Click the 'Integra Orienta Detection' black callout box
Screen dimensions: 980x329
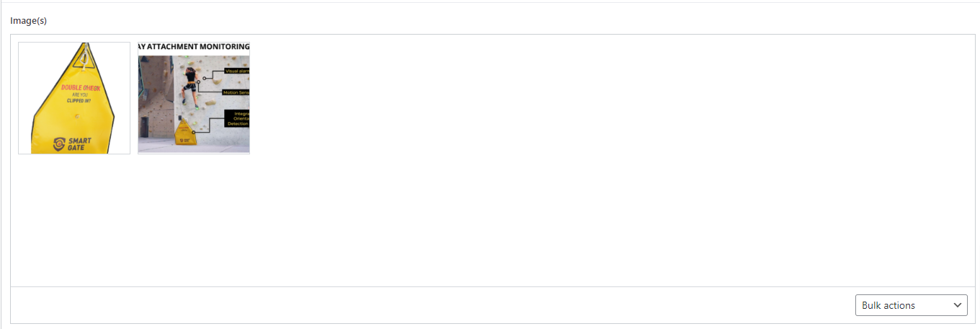click(237, 118)
